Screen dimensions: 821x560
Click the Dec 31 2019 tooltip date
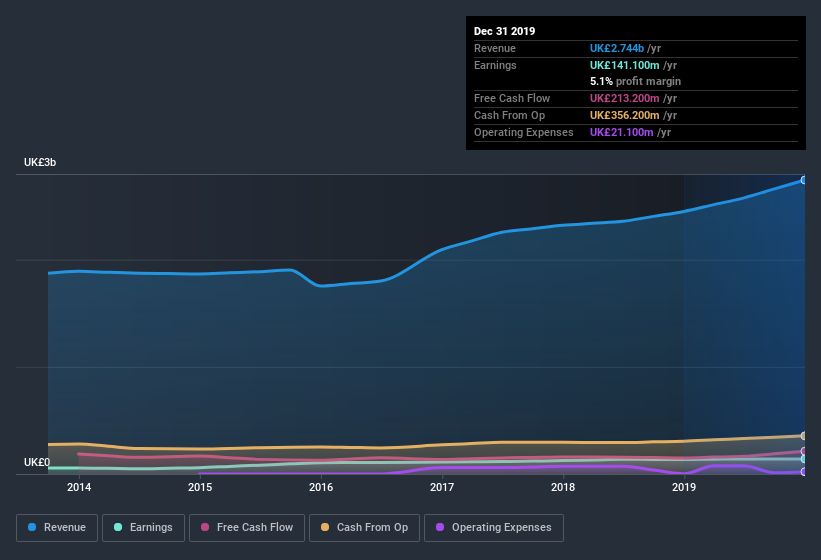pyautogui.click(x=504, y=31)
